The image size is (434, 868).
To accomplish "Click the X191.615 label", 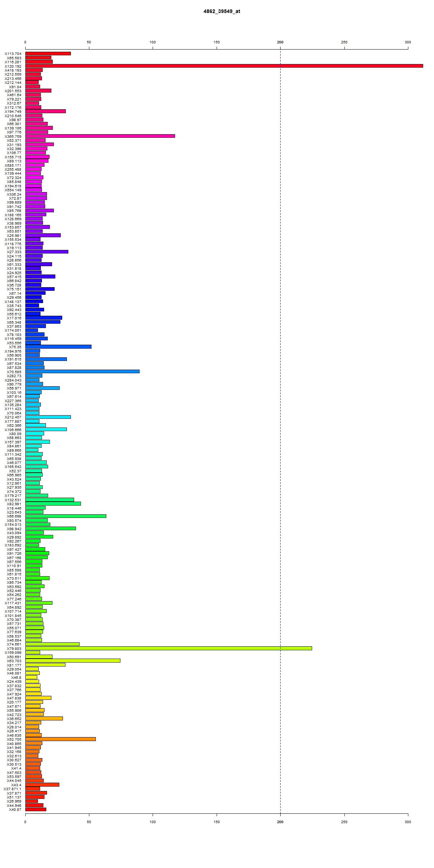I will (x=13, y=359).
